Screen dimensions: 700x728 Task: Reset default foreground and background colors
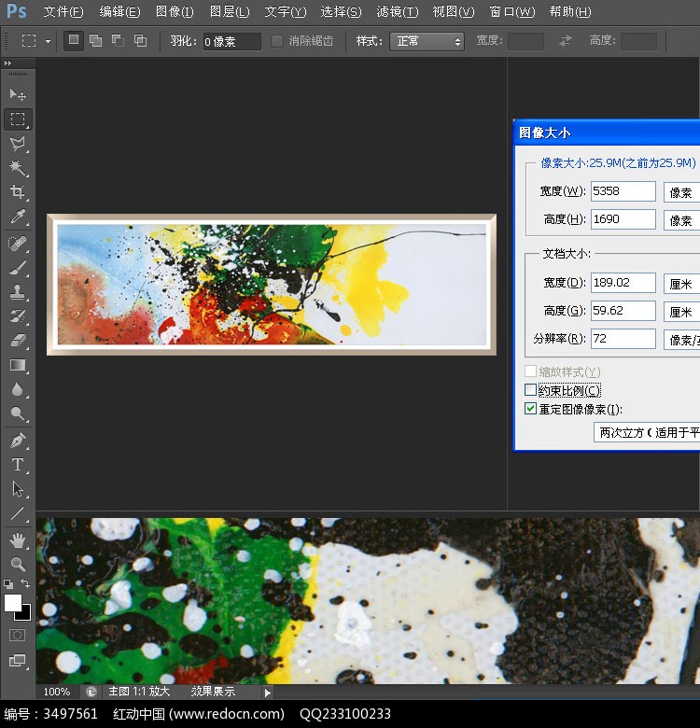[7, 583]
